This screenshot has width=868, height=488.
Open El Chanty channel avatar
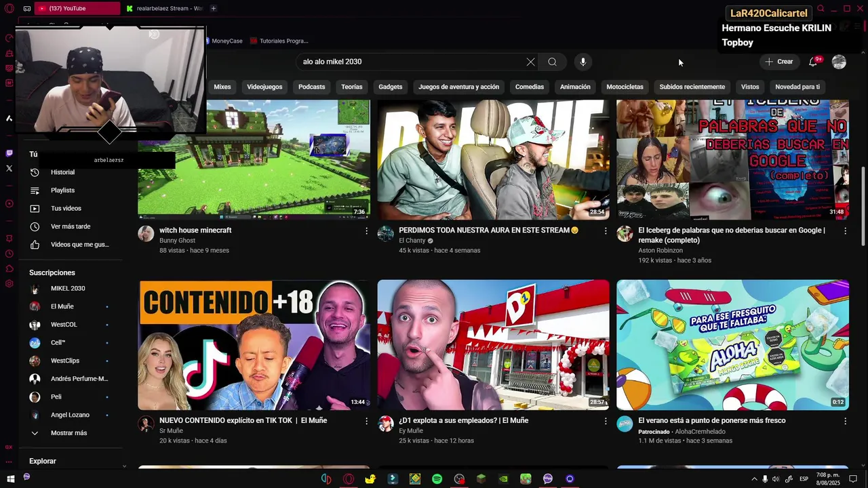[385, 234]
